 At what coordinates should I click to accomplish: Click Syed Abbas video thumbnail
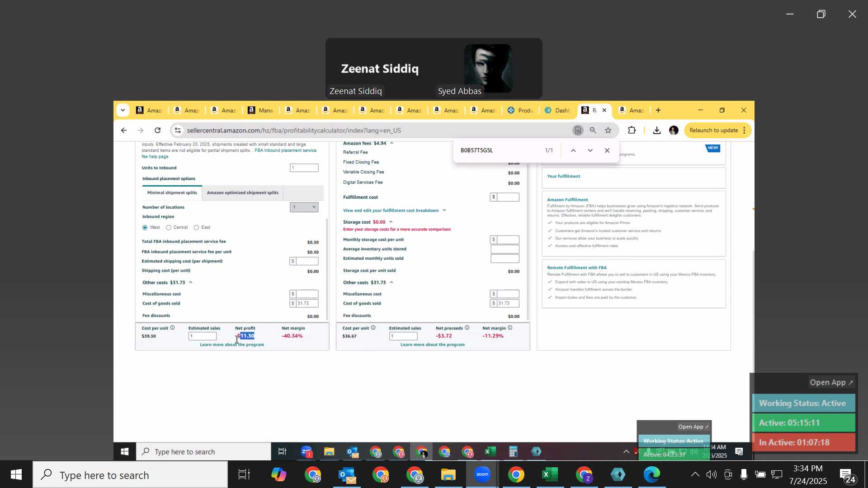point(488,69)
